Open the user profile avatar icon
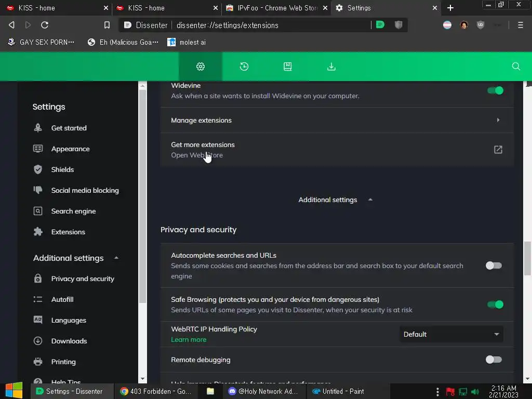Screen dimensions: 532x399 (464, 25)
